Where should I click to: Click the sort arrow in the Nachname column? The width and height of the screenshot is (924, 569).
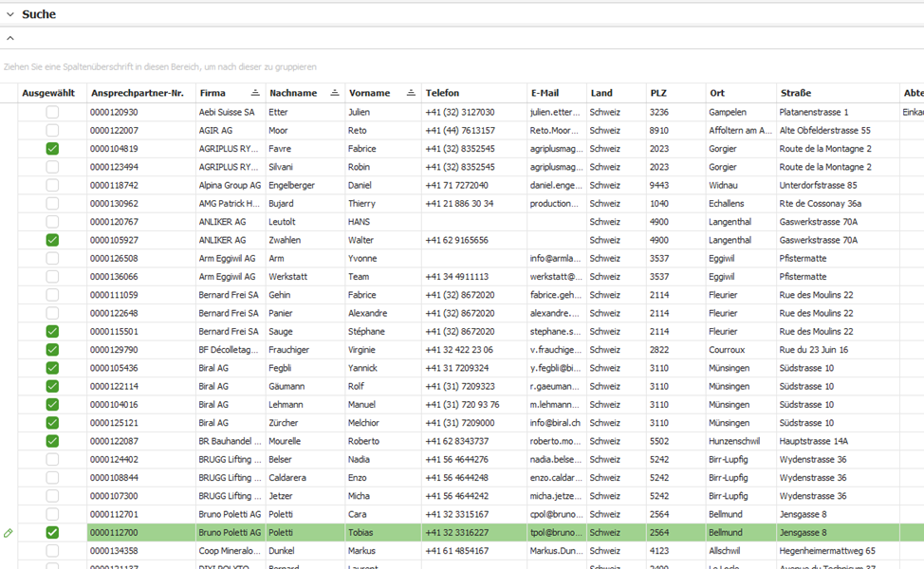tap(335, 93)
